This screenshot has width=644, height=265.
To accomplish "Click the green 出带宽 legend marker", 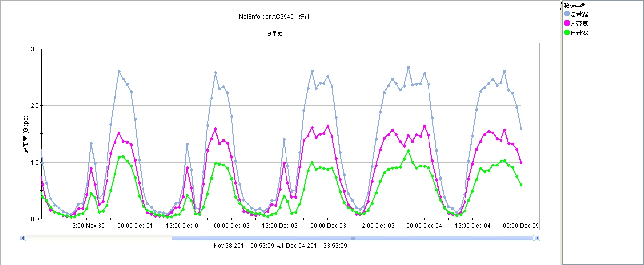I will pyautogui.click(x=567, y=33).
